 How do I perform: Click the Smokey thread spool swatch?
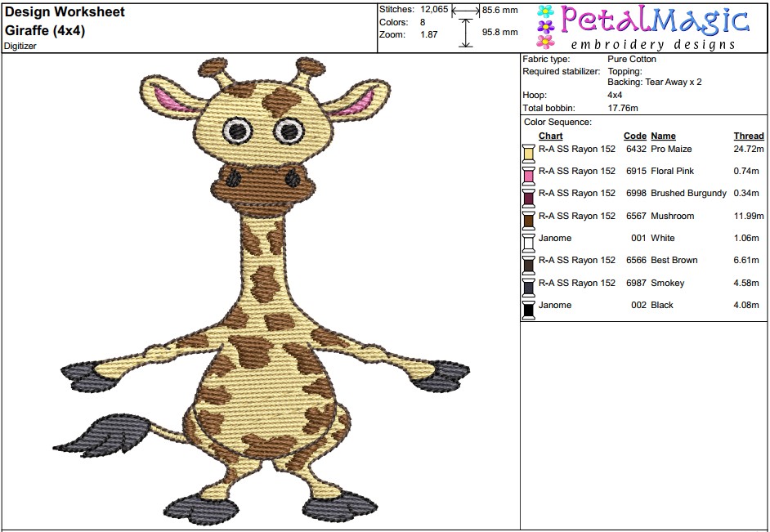[528, 287]
